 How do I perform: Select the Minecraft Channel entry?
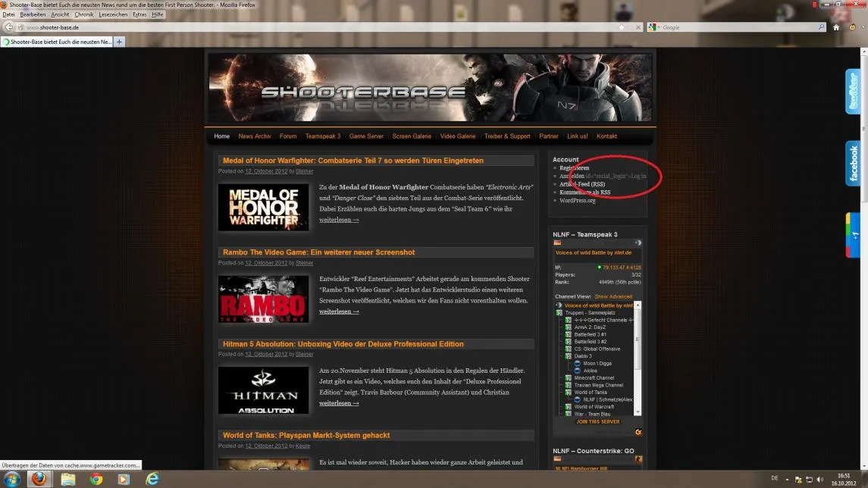594,378
